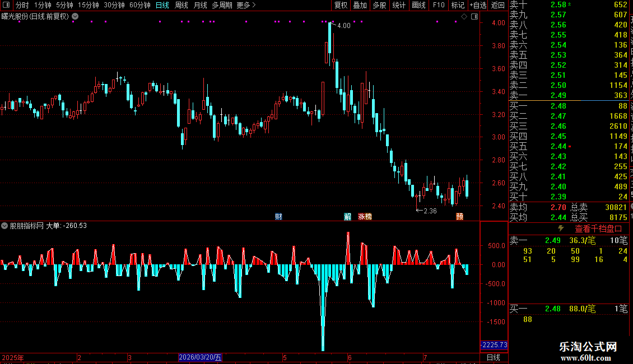Click the diamond icon at chart top-right
This screenshot has width=633, height=364.
[464, 17]
